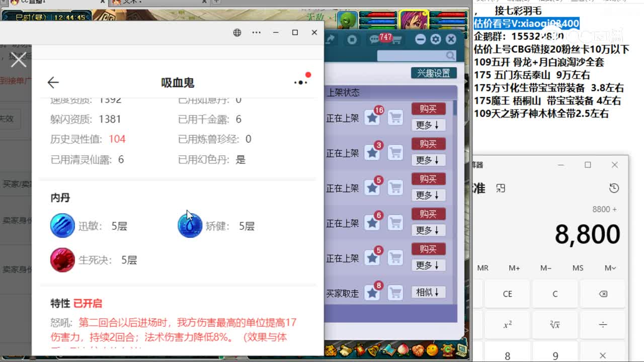
Task: Click highlighted text 估价看号V:xiaoqi98400
Action: [527, 23]
